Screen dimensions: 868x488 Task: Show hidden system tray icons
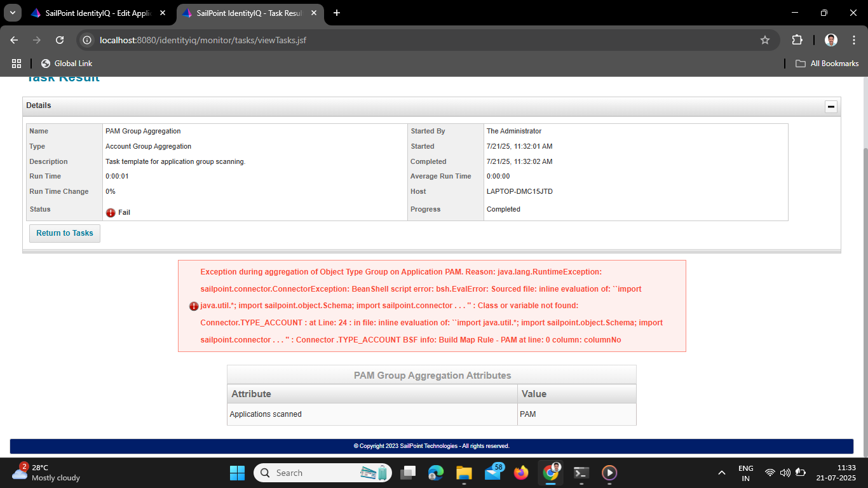pos(722,473)
